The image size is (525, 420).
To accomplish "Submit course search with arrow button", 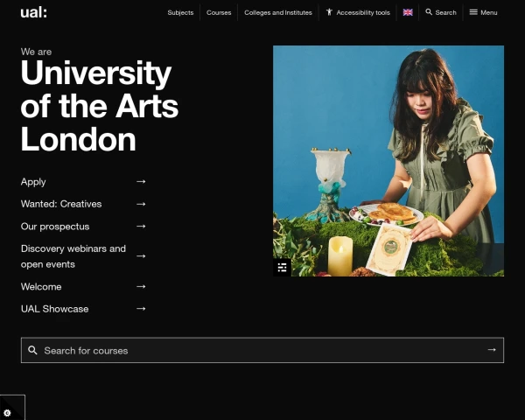I will pos(492,350).
